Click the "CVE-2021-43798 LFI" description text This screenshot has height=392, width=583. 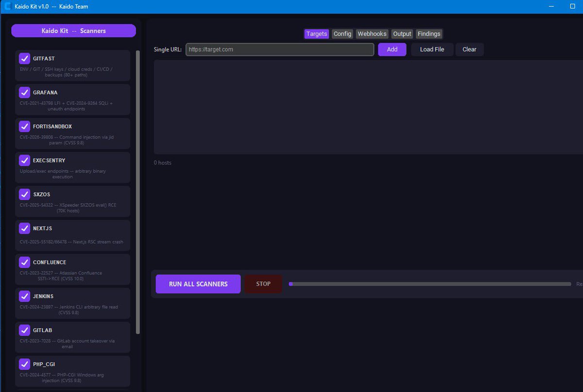point(66,106)
